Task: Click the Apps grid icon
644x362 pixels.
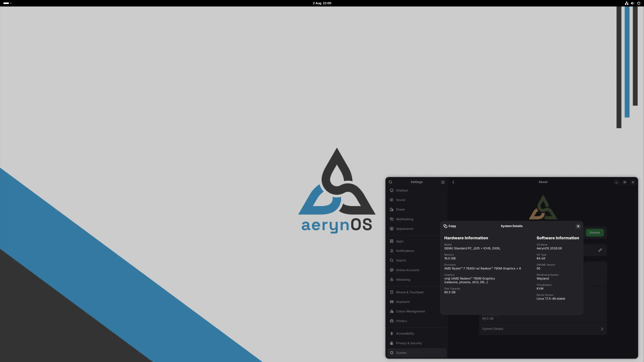Action: point(392,241)
